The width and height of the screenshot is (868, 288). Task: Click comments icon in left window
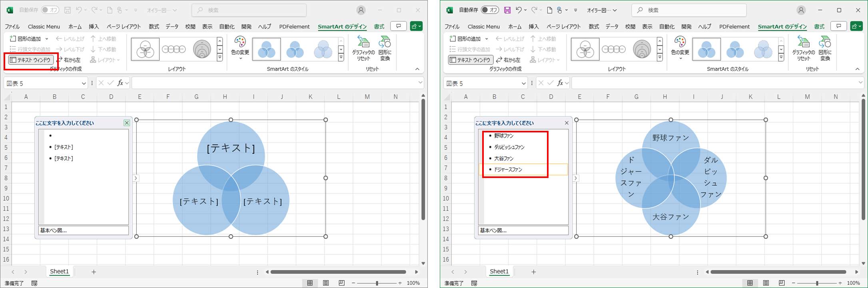[x=399, y=26]
